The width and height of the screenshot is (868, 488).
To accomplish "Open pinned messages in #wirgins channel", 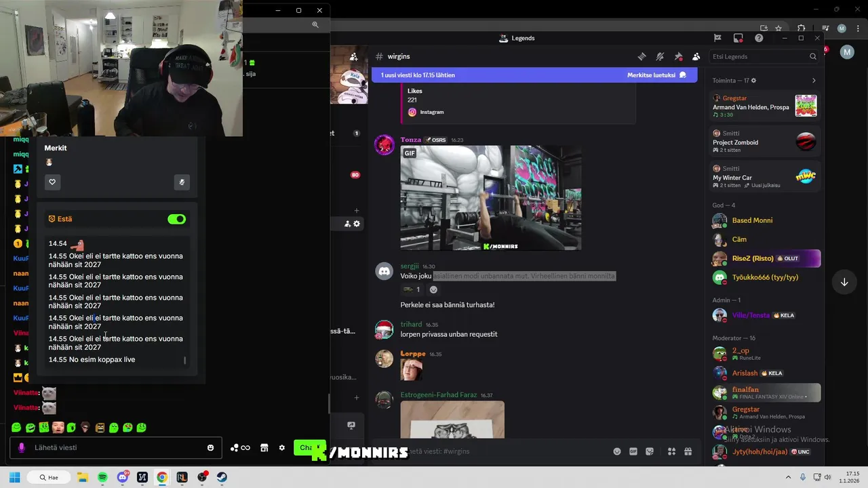I will click(678, 56).
